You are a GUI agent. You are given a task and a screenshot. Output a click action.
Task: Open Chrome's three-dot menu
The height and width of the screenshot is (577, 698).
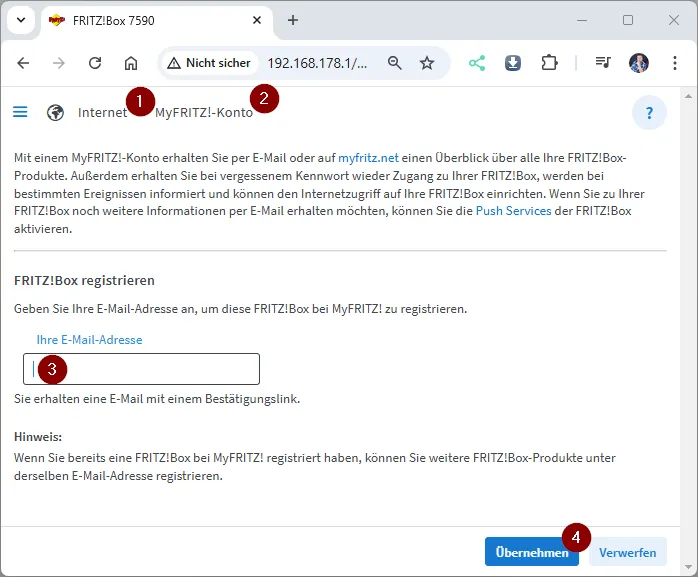[674, 63]
